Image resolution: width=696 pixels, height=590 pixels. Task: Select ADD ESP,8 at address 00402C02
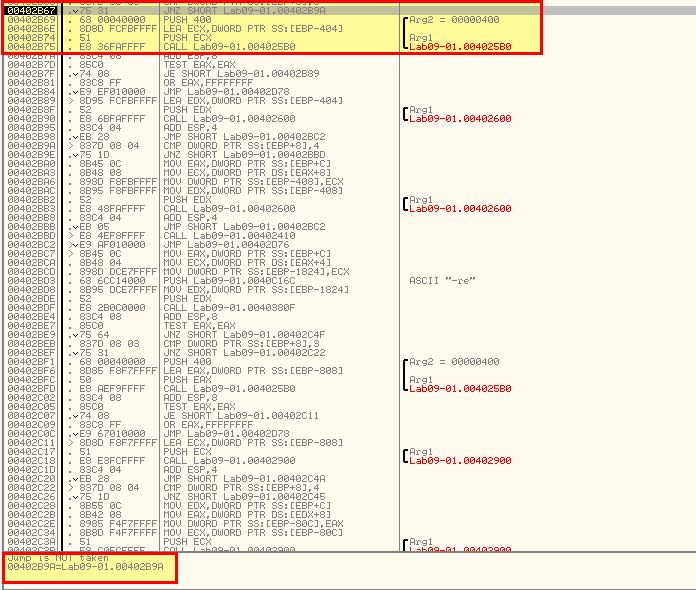click(x=190, y=397)
